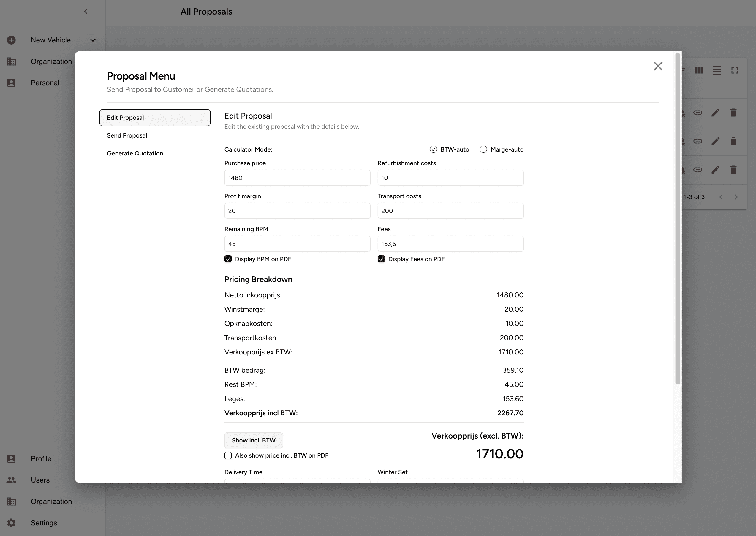Image resolution: width=756 pixels, height=536 pixels.
Task: Click into the Purchase price field
Action: [x=297, y=178]
